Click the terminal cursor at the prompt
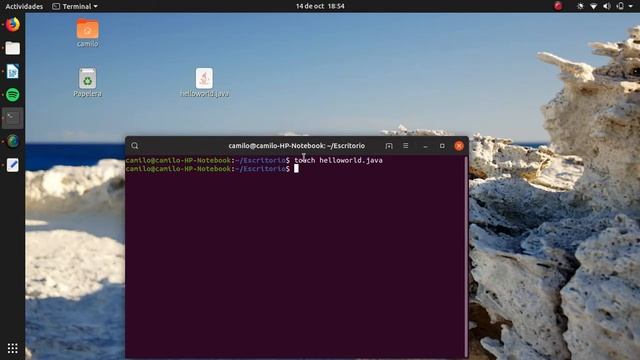 pos(296,169)
